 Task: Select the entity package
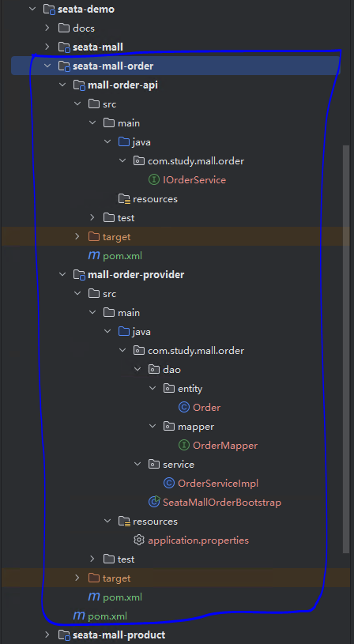(x=190, y=389)
